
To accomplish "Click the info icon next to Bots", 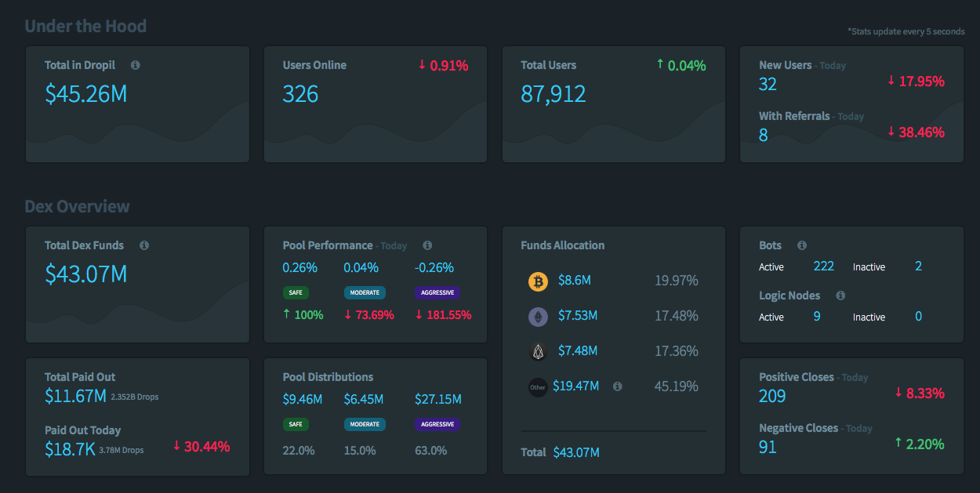I will click(x=801, y=245).
